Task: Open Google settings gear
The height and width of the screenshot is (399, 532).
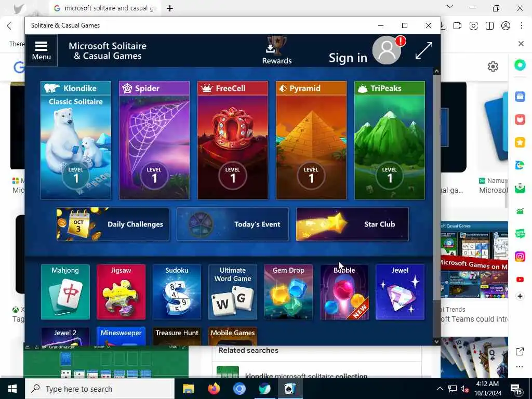Action: (x=493, y=66)
